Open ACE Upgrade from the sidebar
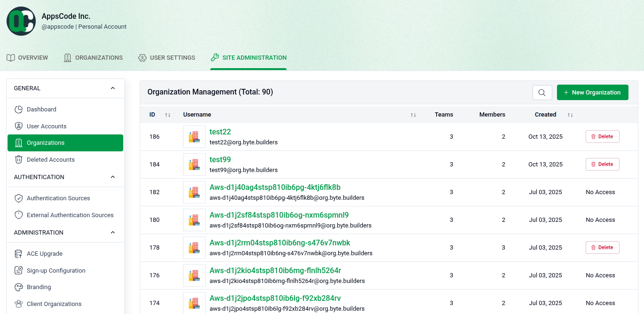Screen dimensions: 644x314 click(x=18, y=253)
